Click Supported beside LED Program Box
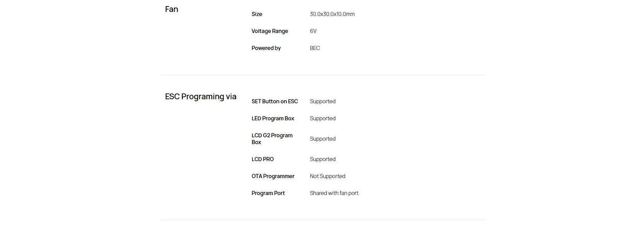 point(323,118)
